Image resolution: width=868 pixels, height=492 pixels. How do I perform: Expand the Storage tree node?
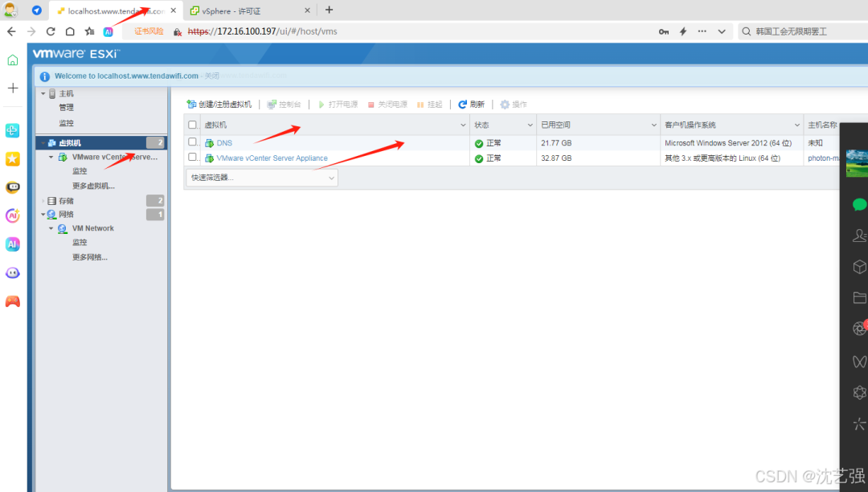(x=43, y=201)
